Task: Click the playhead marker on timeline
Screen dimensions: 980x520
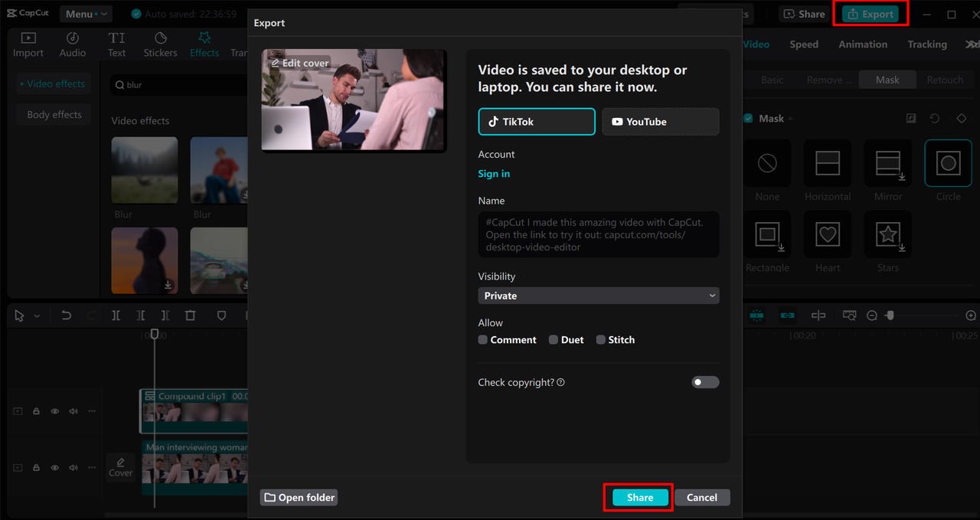Action: tap(155, 334)
